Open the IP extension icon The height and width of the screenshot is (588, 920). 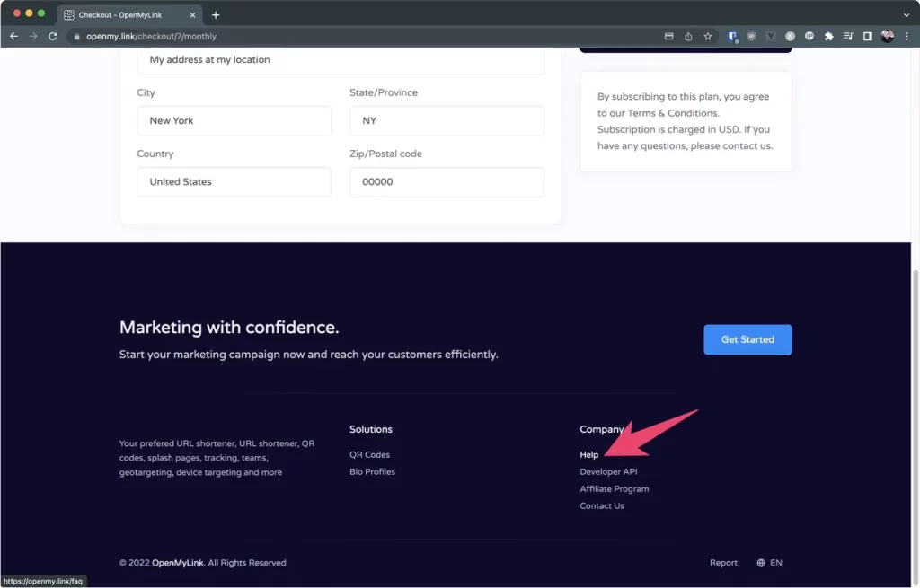tap(809, 36)
